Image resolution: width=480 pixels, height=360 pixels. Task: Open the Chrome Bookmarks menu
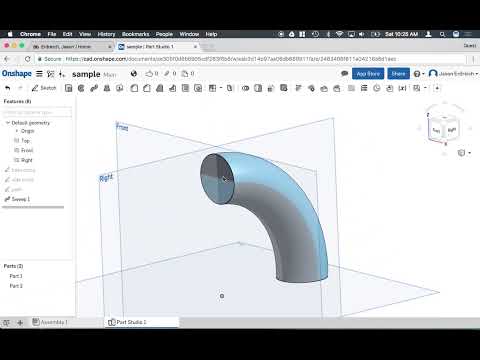pyautogui.click(x=135, y=34)
